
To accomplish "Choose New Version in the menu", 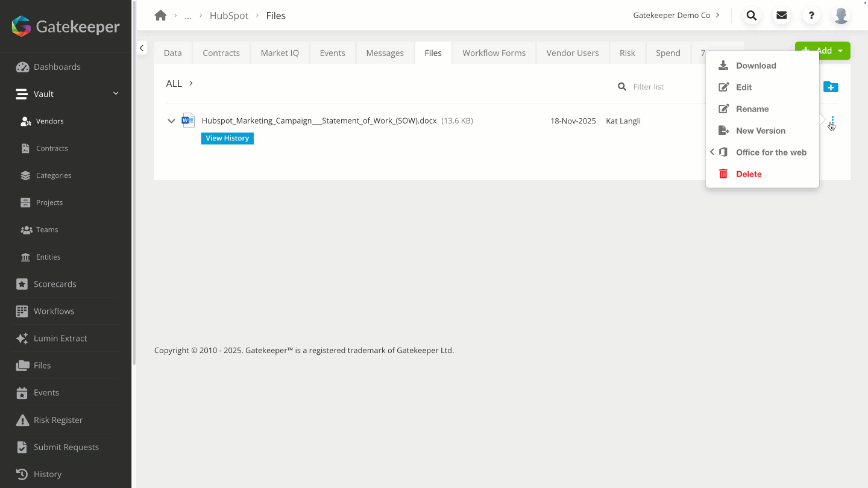I will 760,131.
